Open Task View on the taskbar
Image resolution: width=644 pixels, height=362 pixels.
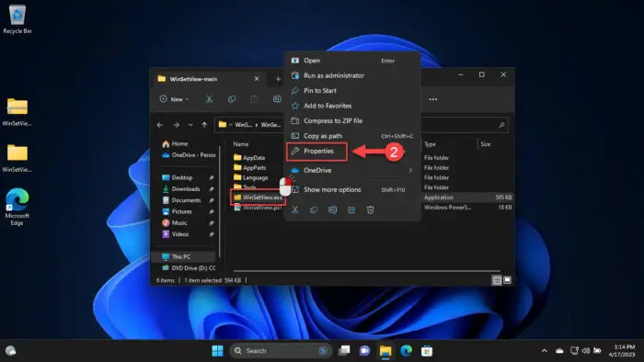tap(344, 351)
